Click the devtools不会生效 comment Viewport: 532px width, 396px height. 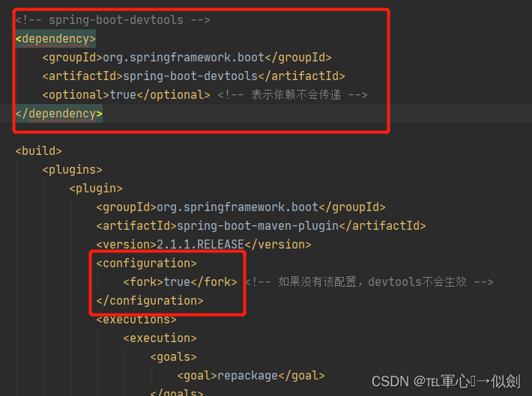pyautogui.click(x=369, y=282)
